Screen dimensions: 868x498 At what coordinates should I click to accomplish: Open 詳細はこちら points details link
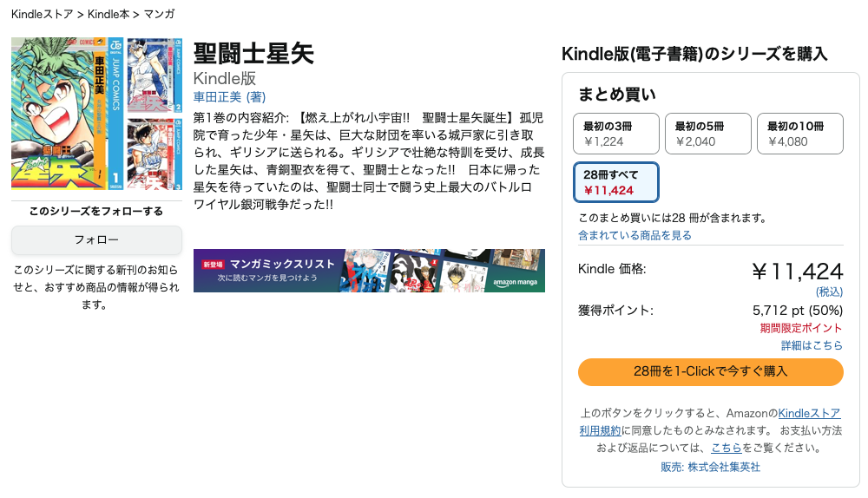[812, 345]
